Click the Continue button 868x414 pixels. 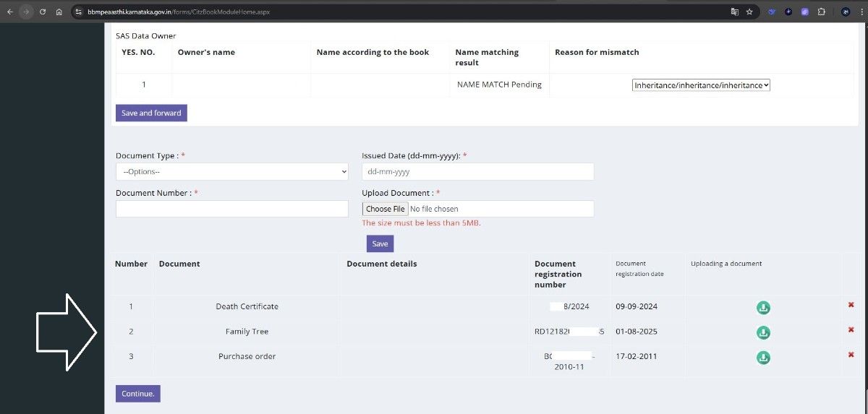(137, 394)
